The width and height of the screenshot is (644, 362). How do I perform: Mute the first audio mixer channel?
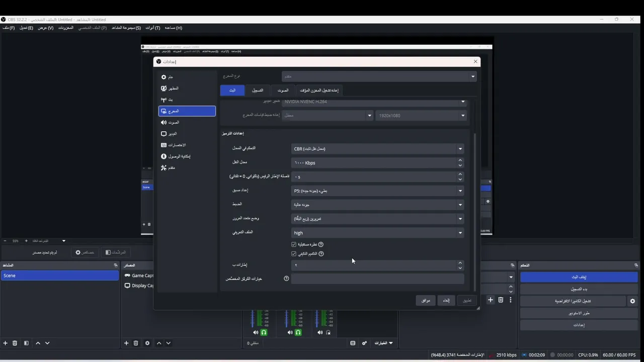click(256, 332)
